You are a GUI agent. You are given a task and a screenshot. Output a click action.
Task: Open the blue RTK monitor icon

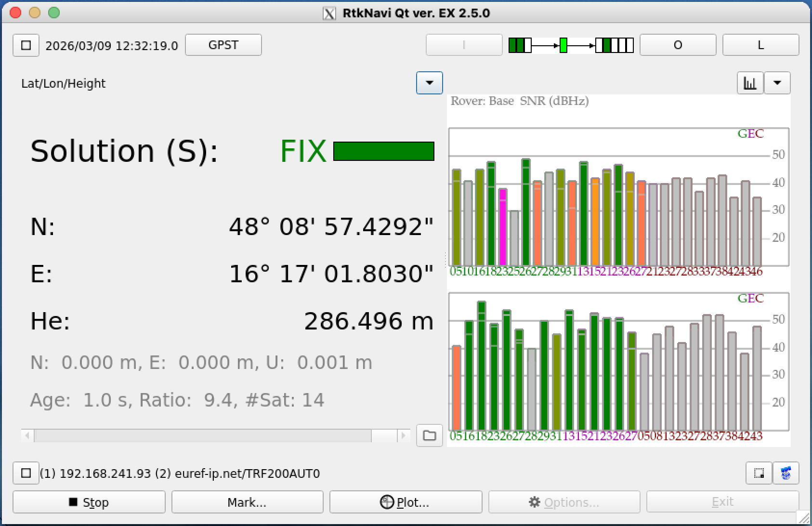coord(786,473)
